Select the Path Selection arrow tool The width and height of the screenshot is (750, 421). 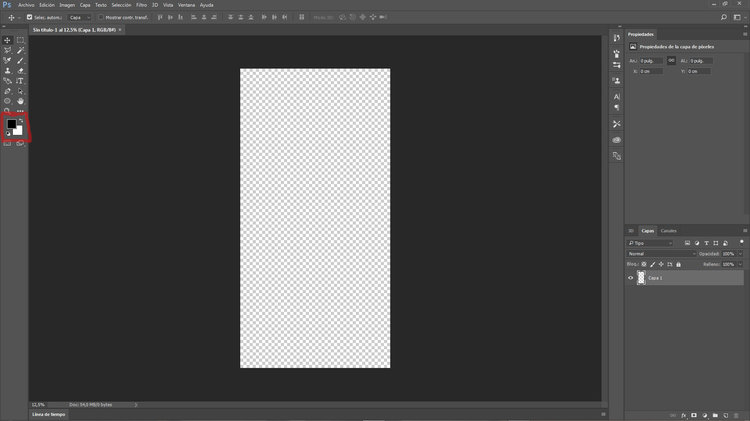click(x=20, y=91)
